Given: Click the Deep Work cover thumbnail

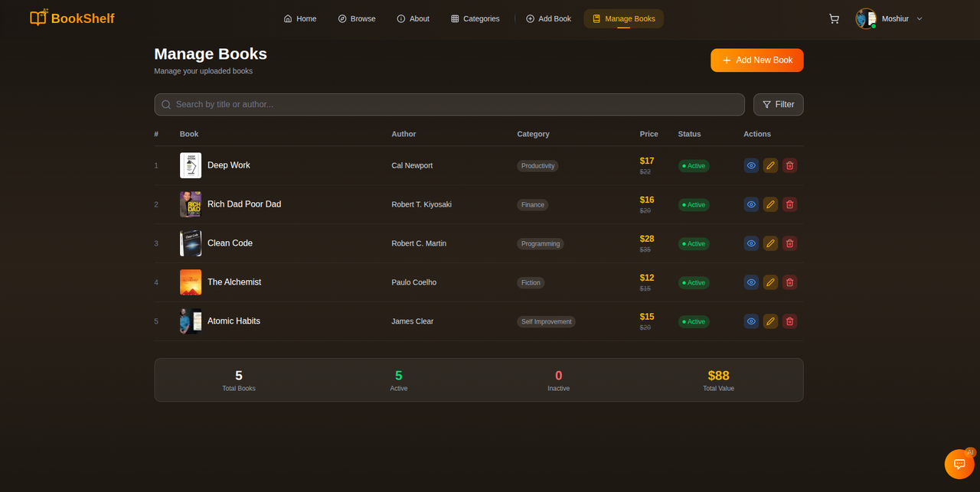Looking at the screenshot, I should pos(191,165).
